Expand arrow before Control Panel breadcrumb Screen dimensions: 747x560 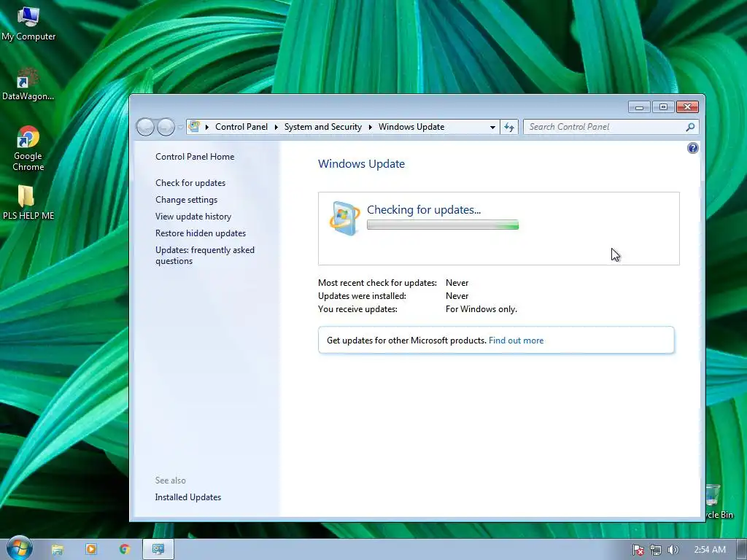(206, 127)
